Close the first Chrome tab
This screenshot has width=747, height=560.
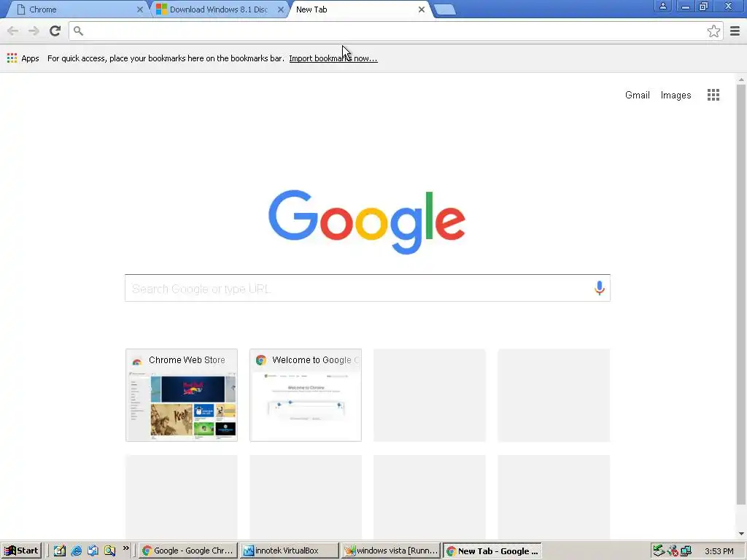(139, 9)
